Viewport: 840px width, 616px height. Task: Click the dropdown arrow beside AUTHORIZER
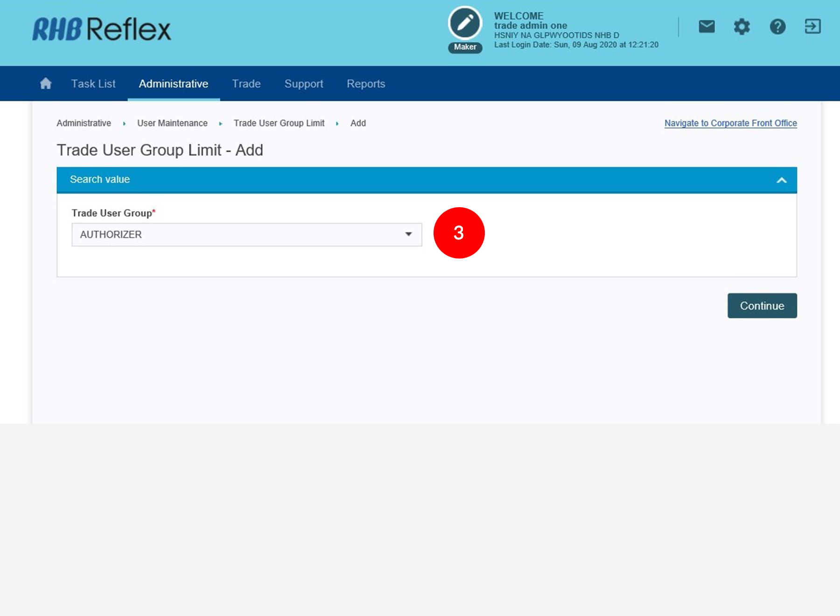408,234
